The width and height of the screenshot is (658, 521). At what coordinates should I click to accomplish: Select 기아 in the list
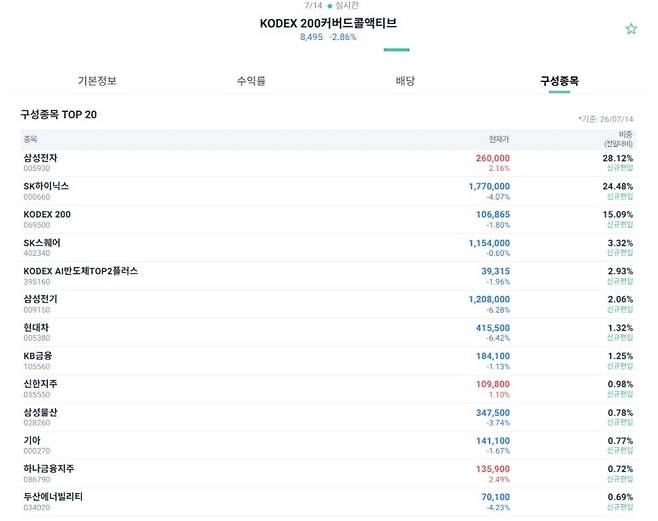click(328, 445)
